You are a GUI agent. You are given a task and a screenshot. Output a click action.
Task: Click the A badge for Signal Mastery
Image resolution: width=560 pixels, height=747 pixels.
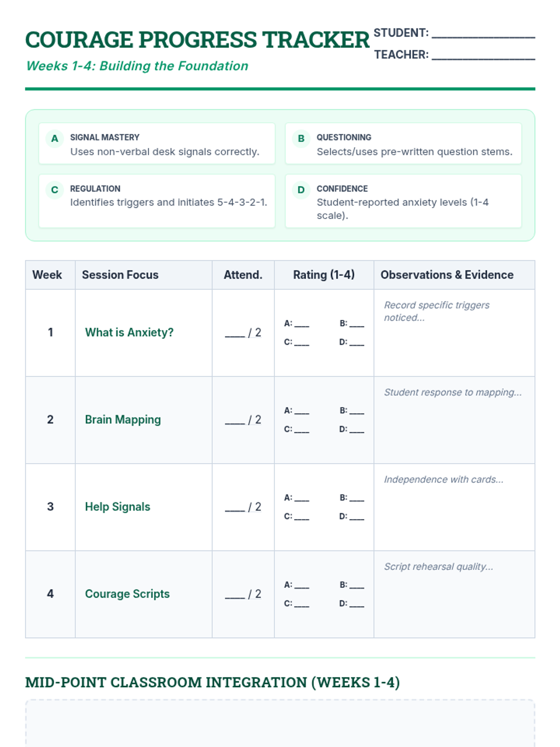[55, 139]
